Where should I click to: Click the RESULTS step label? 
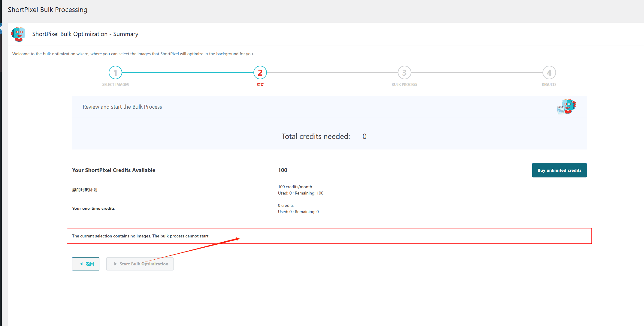pos(549,85)
